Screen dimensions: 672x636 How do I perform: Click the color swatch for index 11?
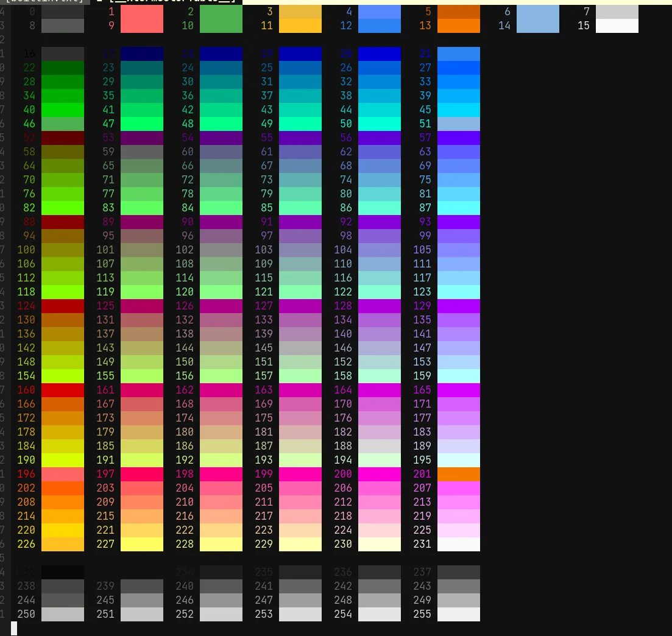[300, 26]
